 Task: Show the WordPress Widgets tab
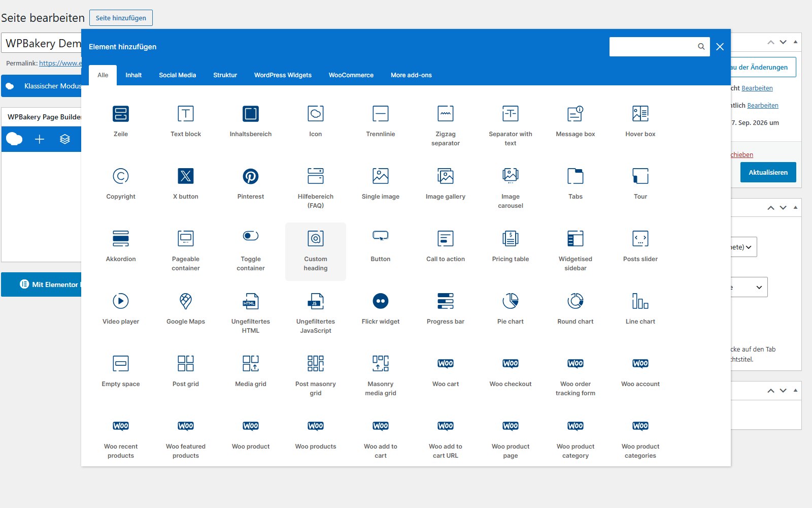coord(283,75)
